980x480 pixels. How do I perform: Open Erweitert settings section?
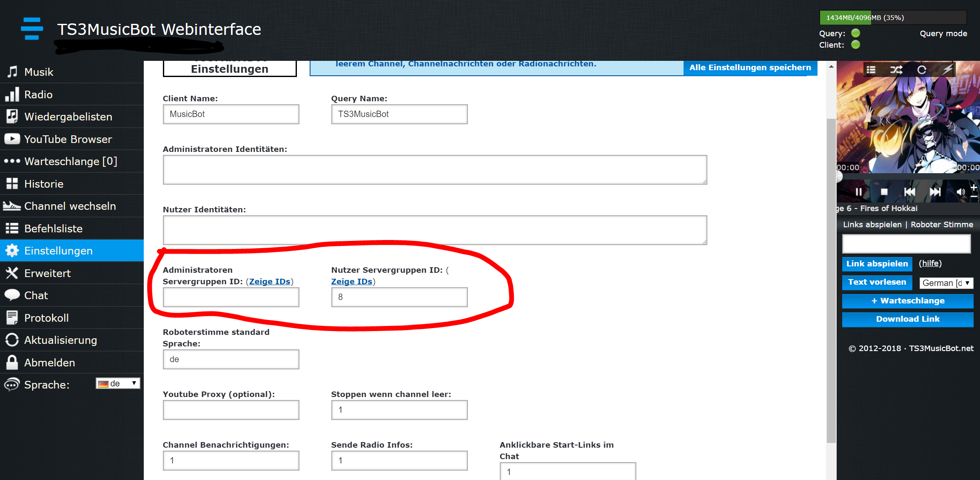pos(47,273)
